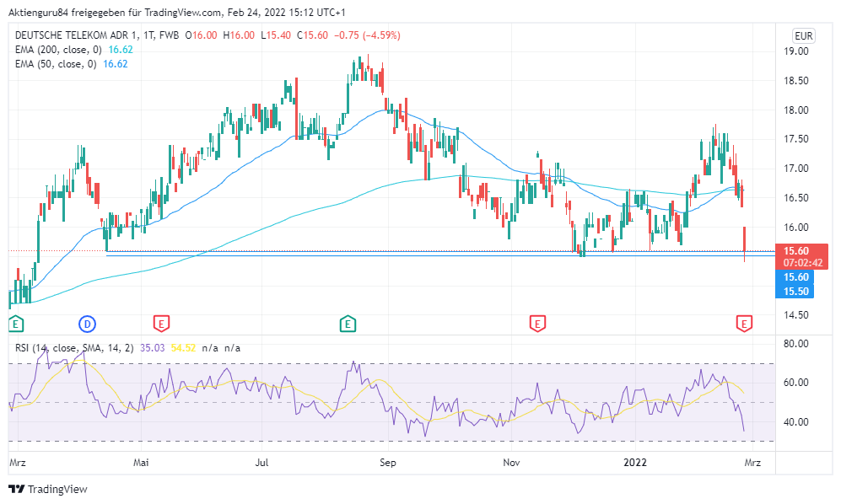Image resolution: width=841 pixels, height=504 pixels.
Task: Click the change value −0.75 (−4.59%)
Action: click(x=368, y=35)
